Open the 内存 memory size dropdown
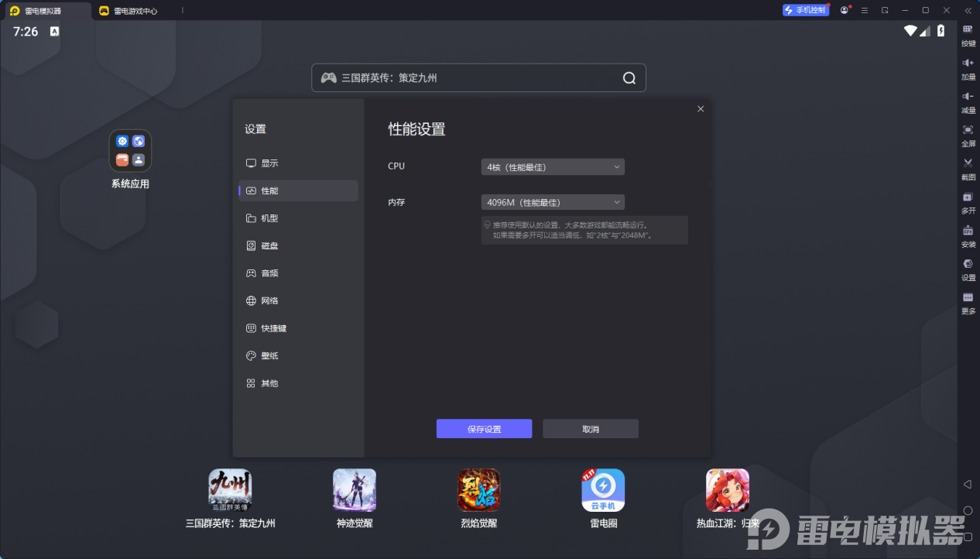The height and width of the screenshot is (559, 980). pyautogui.click(x=552, y=202)
